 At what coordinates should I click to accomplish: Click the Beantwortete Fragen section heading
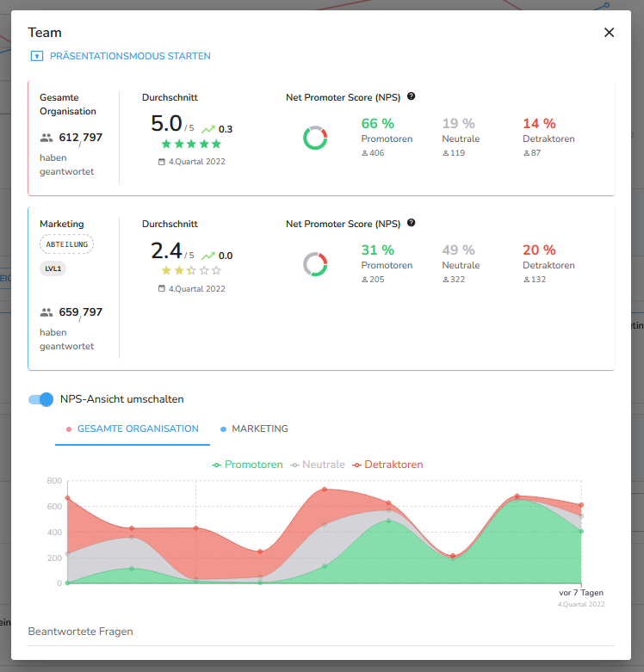pyautogui.click(x=81, y=632)
